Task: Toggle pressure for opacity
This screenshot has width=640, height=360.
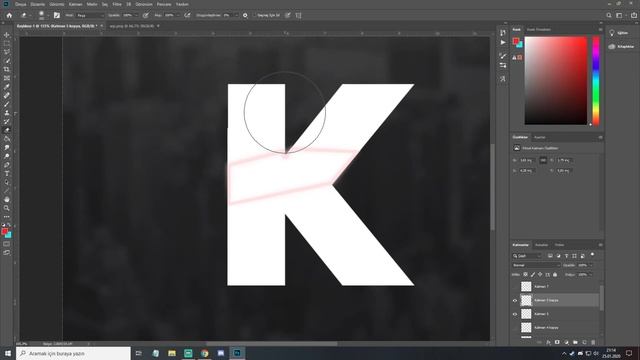Action: [146, 15]
